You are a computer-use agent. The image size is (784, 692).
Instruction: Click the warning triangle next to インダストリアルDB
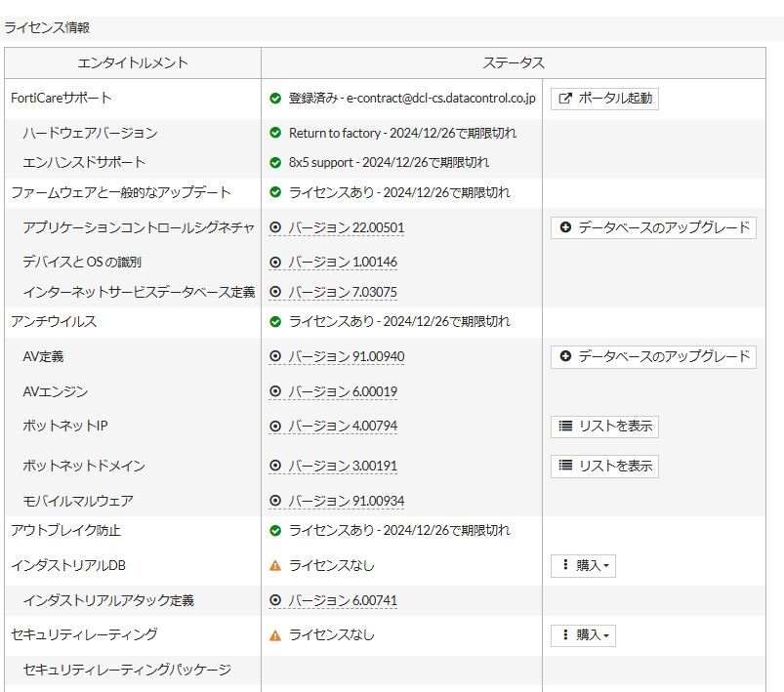tap(277, 565)
